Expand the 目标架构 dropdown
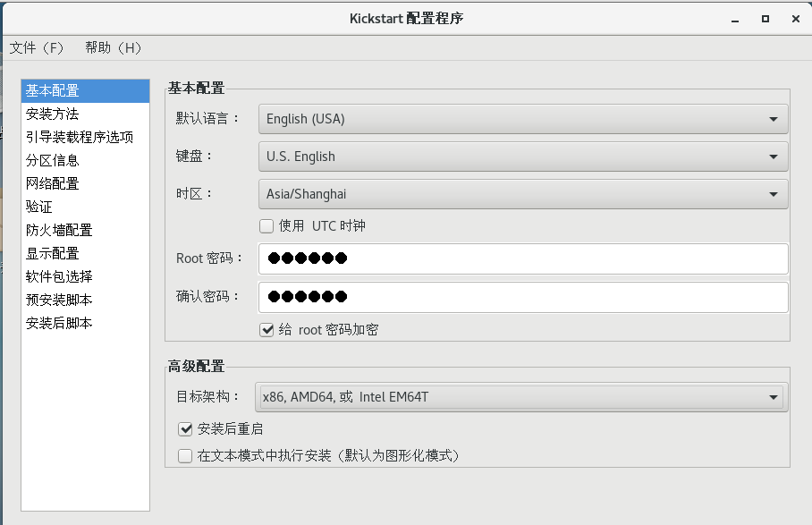The width and height of the screenshot is (812, 525). (x=521, y=397)
